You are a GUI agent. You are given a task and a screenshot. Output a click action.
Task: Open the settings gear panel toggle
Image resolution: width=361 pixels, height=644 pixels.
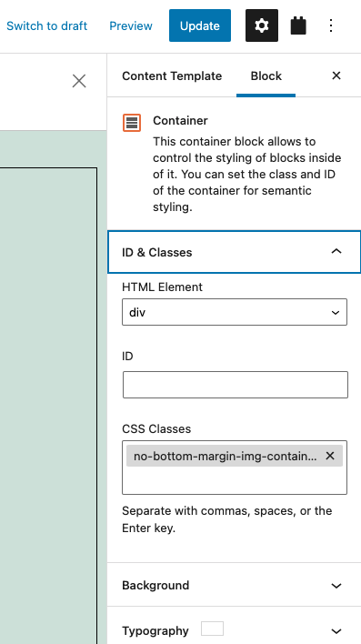[x=262, y=25]
